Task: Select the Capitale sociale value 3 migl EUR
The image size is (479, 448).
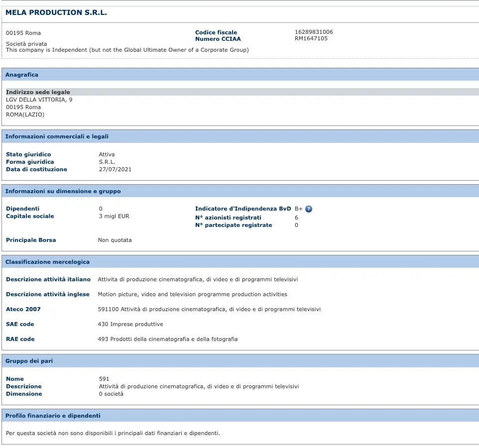Action: coord(114,216)
